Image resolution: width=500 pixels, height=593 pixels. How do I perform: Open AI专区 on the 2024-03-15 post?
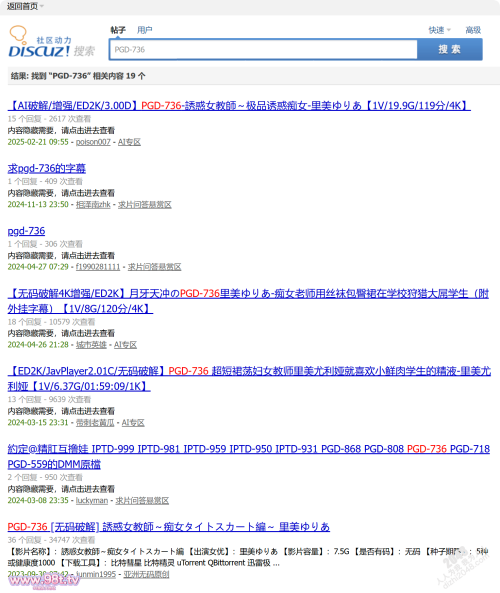point(133,423)
